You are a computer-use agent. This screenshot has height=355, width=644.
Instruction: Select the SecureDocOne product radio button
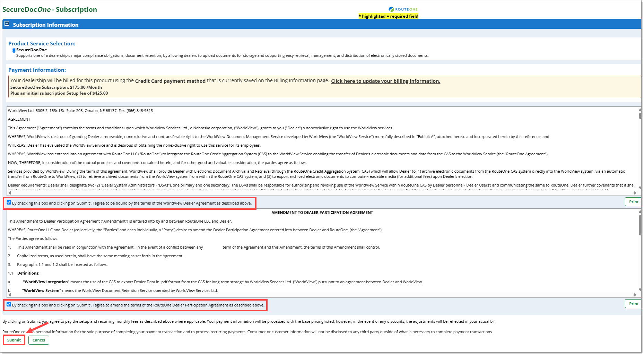tap(14, 50)
